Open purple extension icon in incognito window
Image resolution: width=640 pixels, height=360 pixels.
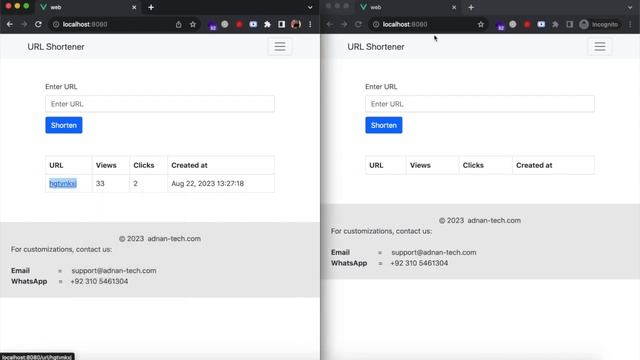point(500,25)
